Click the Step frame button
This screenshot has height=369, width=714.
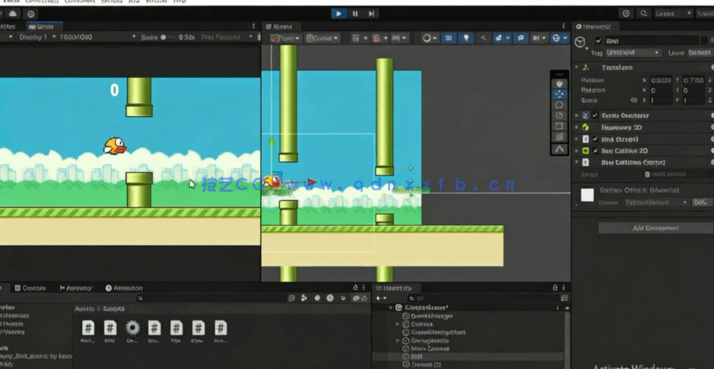[x=372, y=14]
